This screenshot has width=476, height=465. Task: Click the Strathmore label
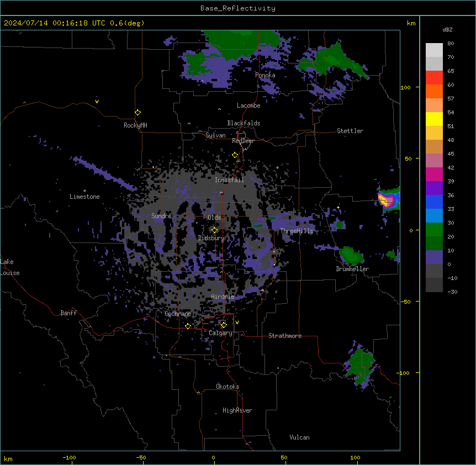click(x=285, y=336)
